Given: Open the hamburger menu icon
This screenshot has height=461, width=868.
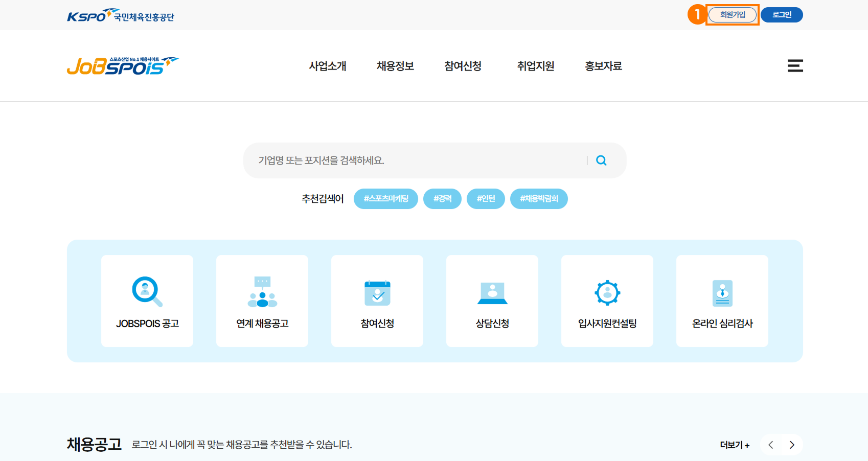Looking at the screenshot, I should [x=795, y=66].
